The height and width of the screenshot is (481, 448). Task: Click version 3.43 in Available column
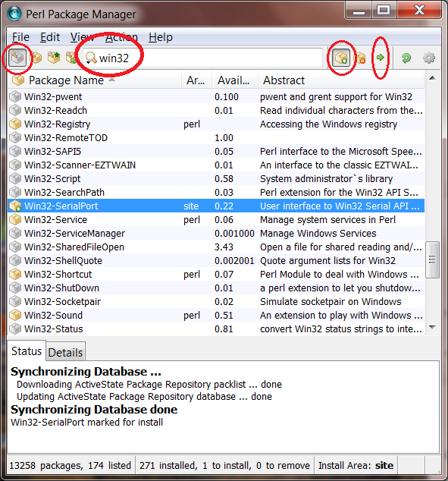click(x=224, y=247)
